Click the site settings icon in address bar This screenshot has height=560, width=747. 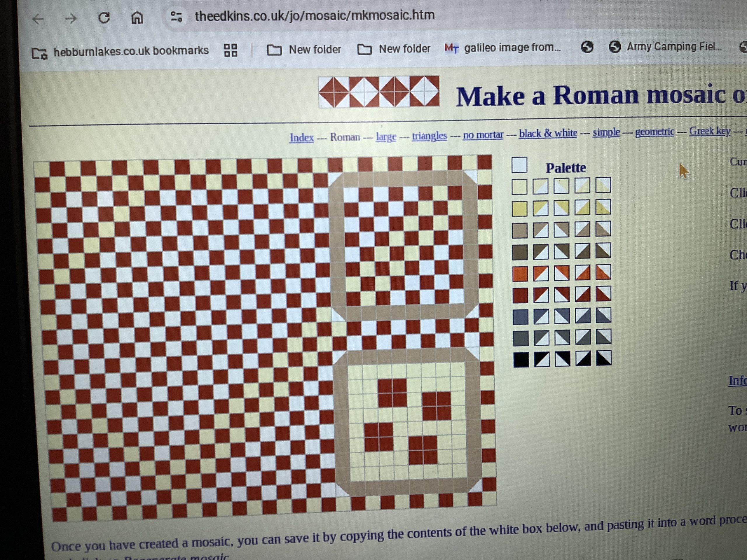tap(176, 17)
